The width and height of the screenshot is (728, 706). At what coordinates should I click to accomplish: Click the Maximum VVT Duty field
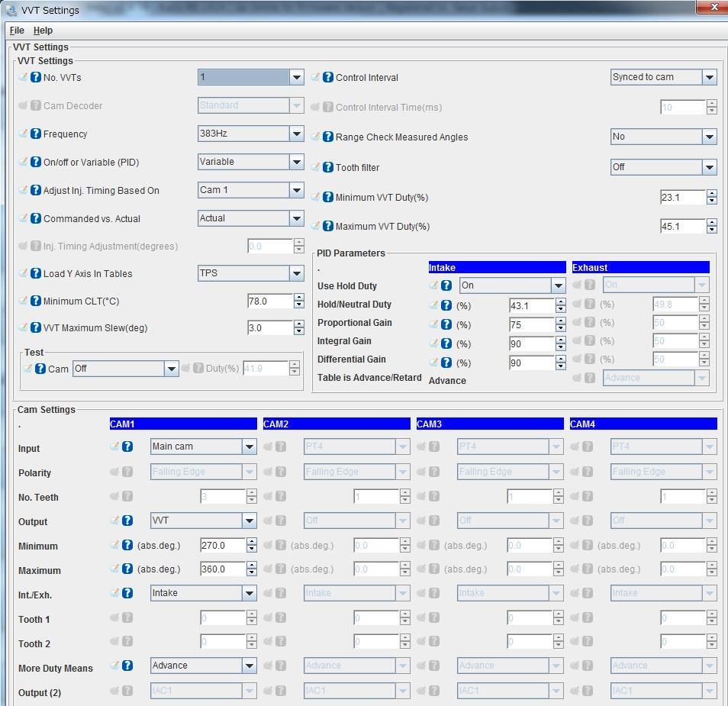click(683, 227)
